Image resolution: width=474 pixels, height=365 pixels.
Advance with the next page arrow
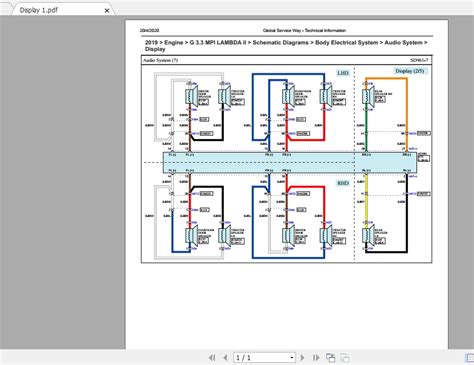(x=302, y=358)
